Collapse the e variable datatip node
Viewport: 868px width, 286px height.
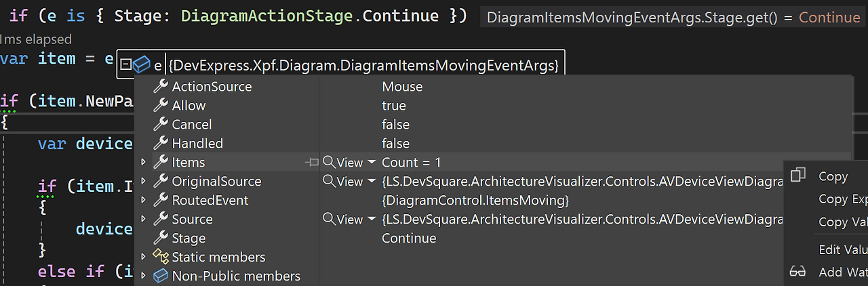pos(125,64)
